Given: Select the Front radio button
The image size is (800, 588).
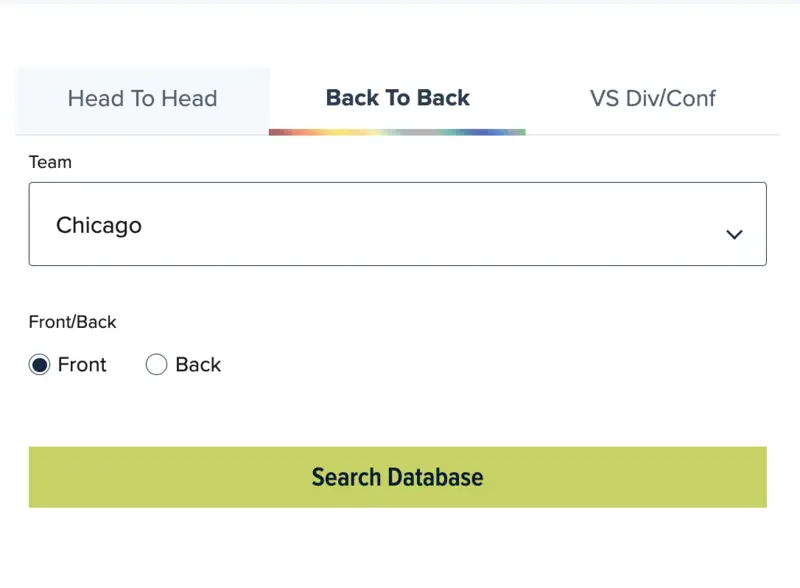Looking at the screenshot, I should pyautogui.click(x=39, y=365).
